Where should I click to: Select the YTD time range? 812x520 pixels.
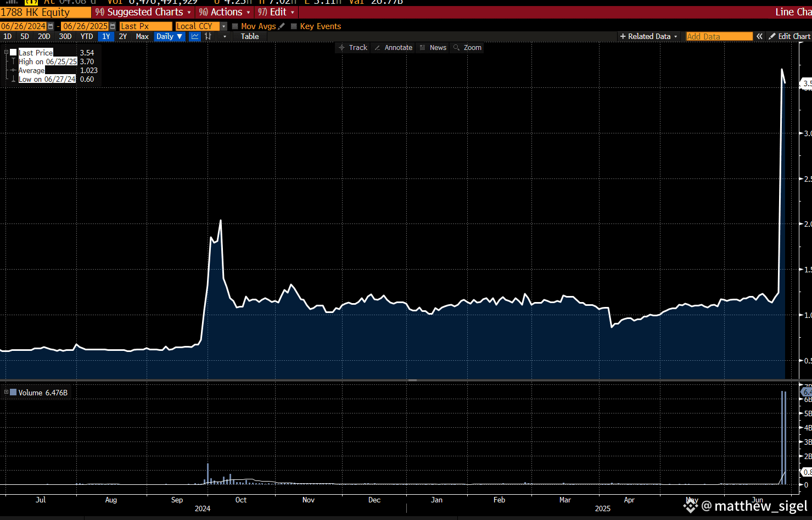tap(87, 36)
